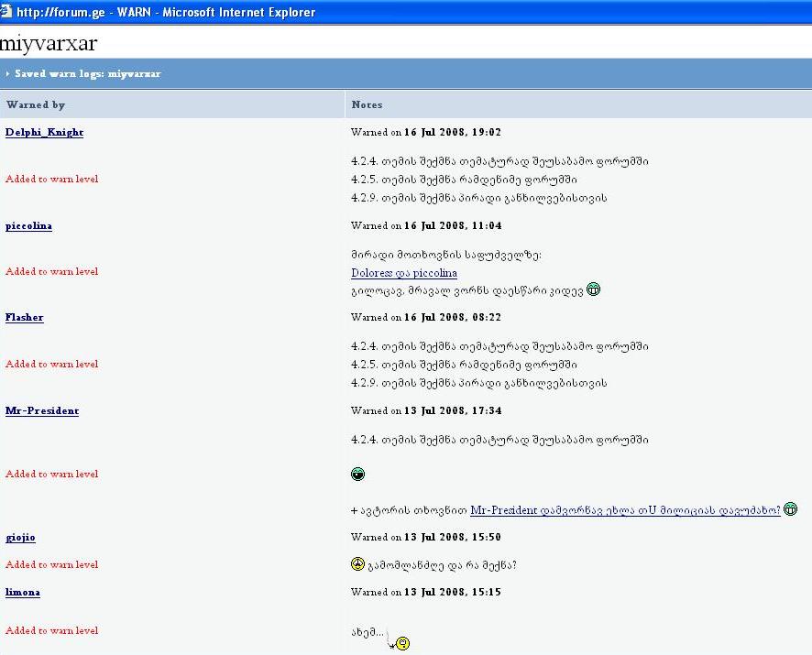
Task: Open limona's profile link
Action: tap(23, 592)
